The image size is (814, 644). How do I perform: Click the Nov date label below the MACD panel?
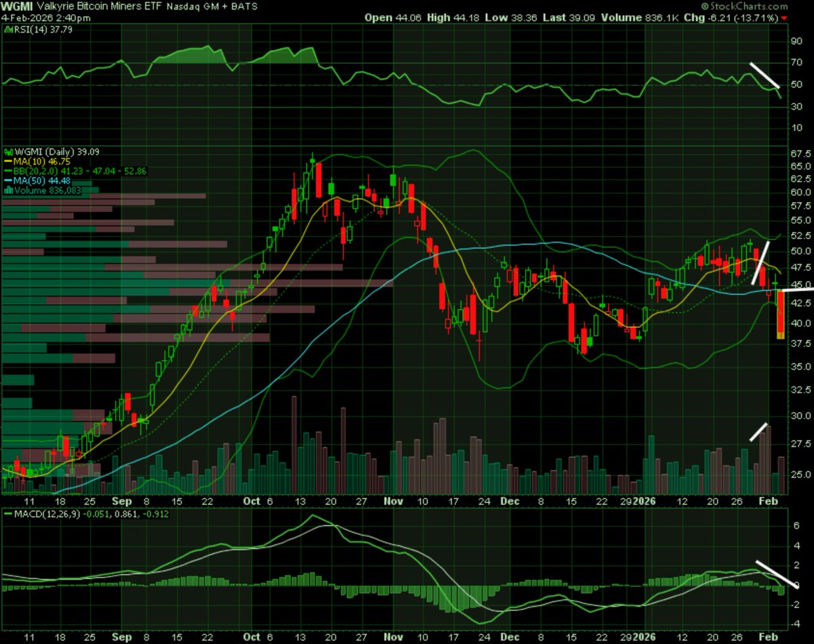(x=393, y=638)
